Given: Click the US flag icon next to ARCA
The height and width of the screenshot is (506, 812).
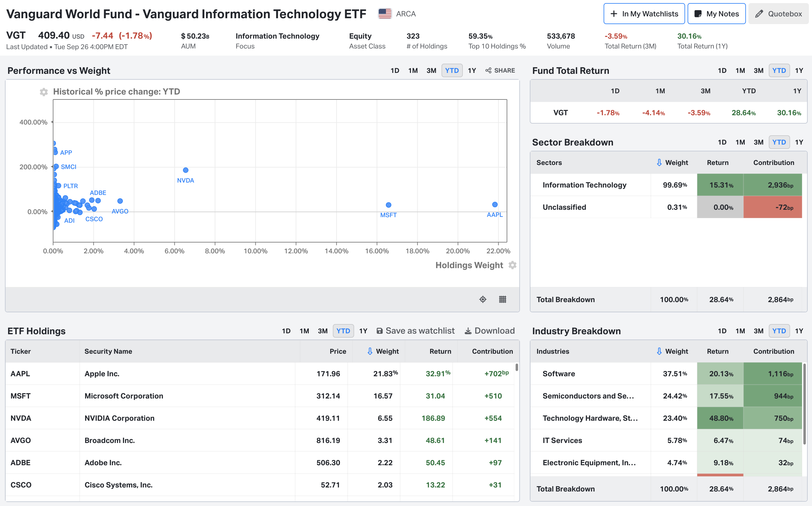Looking at the screenshot, I should tap(385, 14).
